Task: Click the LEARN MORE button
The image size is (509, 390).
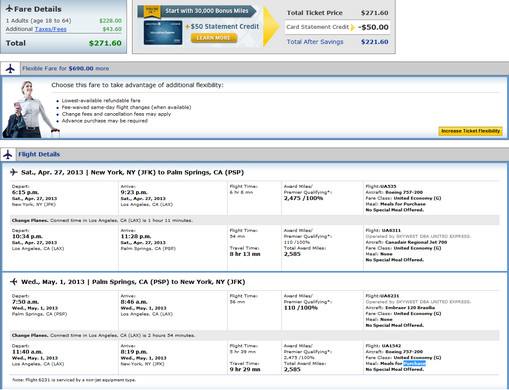Action: point(214,38)
